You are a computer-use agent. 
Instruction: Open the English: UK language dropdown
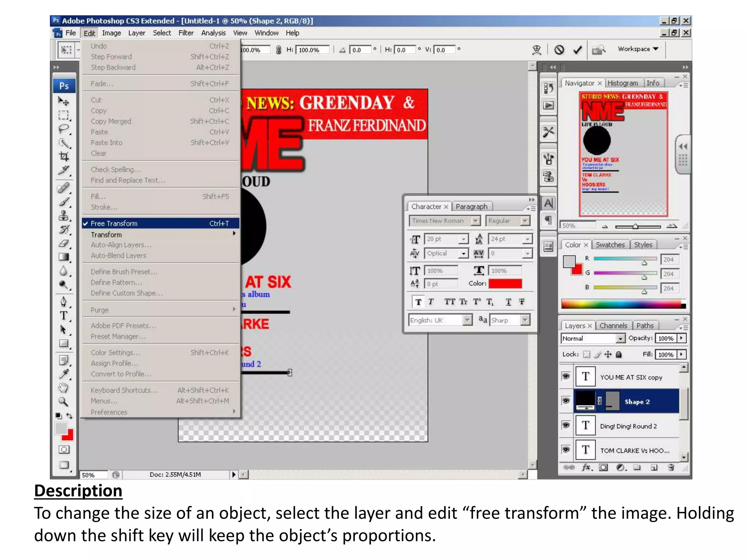[467, 320]
